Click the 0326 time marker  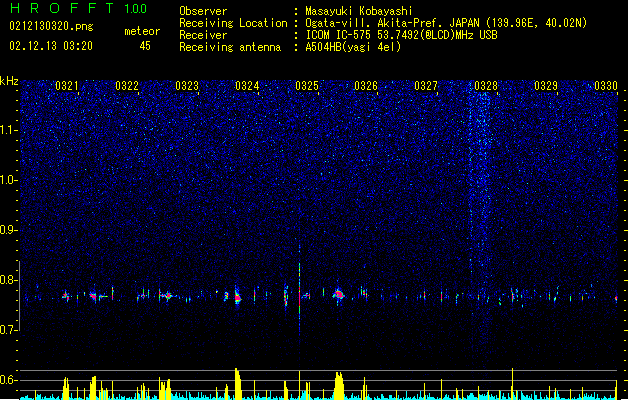pyautogui.click(x=366, y=86)
